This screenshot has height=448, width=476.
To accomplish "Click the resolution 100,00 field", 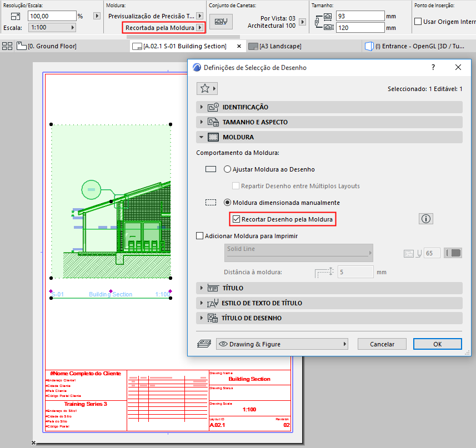I will point(52,16).
